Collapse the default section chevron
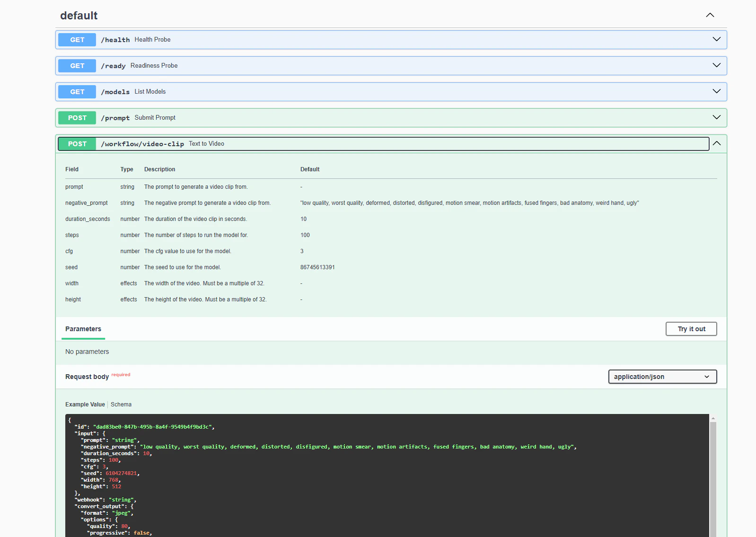Viewport: 756px width, 537px height. pos(710,15)
